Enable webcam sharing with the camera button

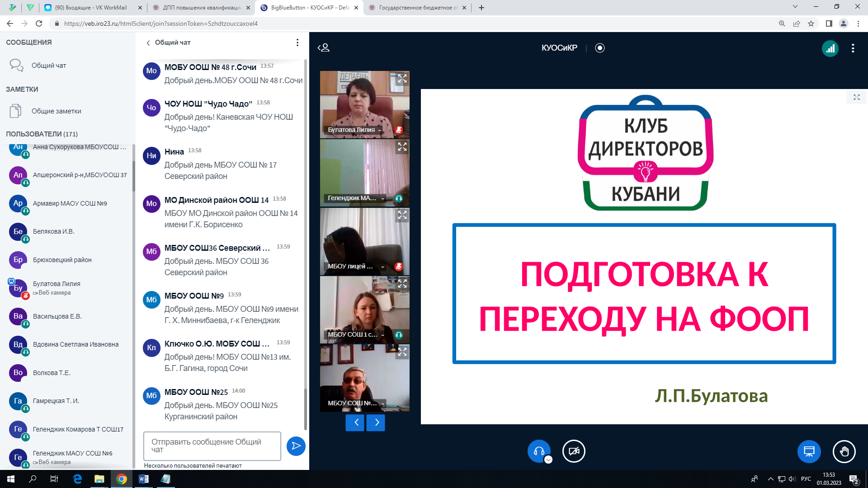pos(574,451)
